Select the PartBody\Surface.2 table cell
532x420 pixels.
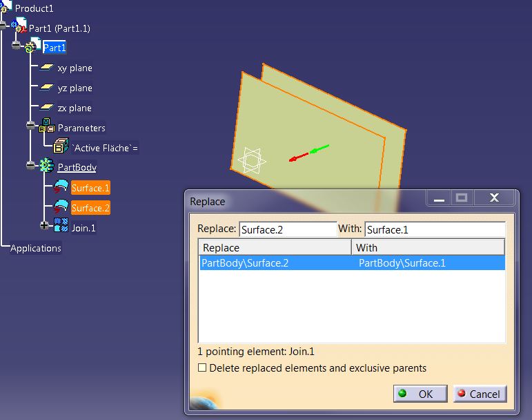(245, 263)
